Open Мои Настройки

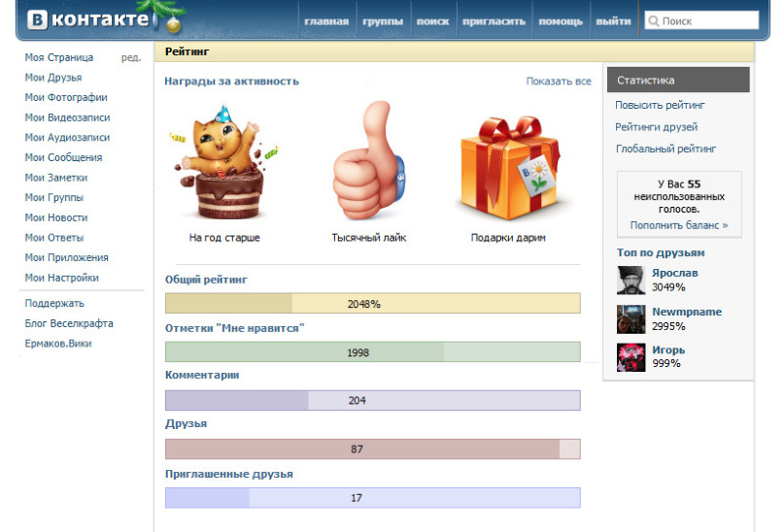click(x=61, y=278)
